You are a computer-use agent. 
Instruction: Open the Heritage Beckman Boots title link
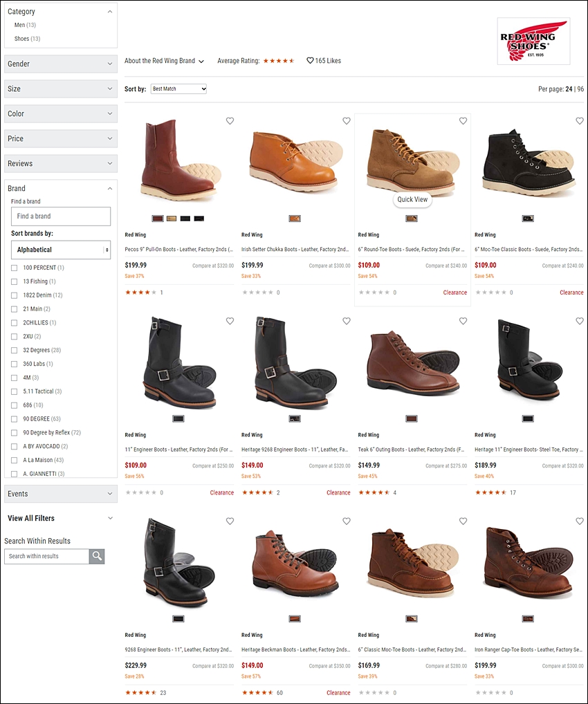pyautogui.click(x=295, y=649)
